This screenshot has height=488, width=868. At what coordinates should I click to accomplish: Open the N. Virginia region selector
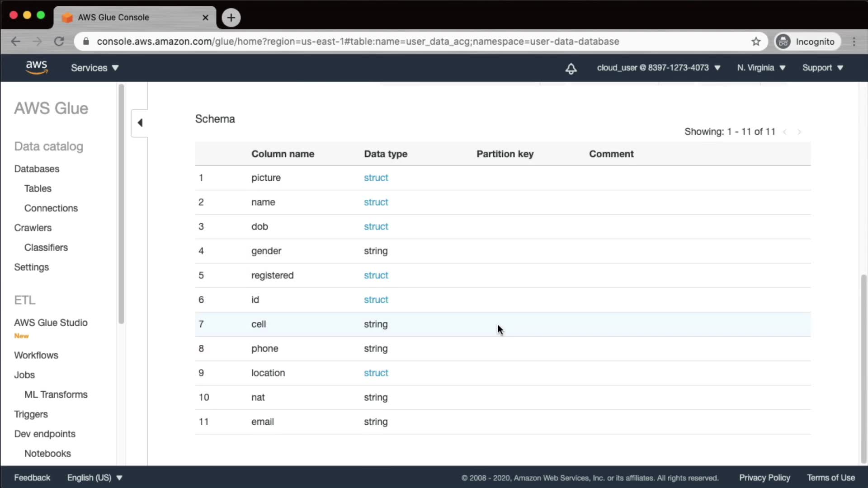tap(761, 68)
